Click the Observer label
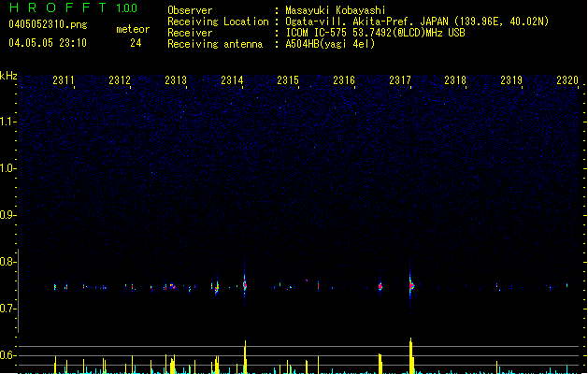 190,10
